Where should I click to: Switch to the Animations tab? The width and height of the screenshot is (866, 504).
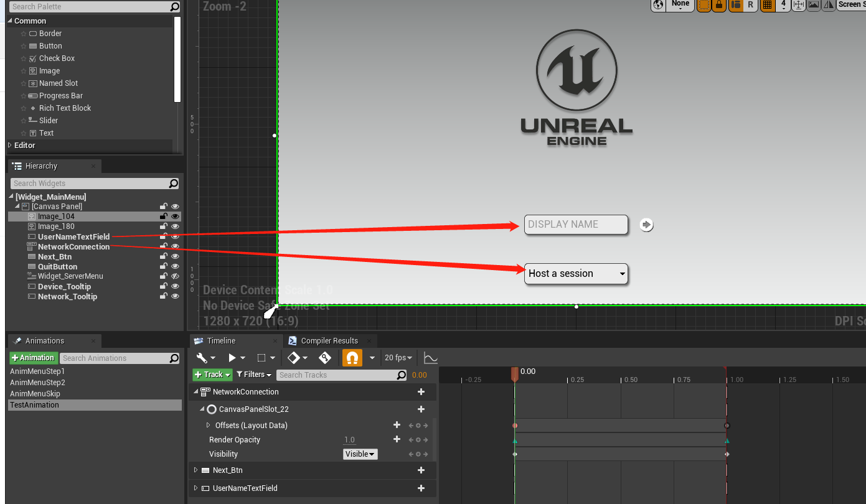pos(45,340)
